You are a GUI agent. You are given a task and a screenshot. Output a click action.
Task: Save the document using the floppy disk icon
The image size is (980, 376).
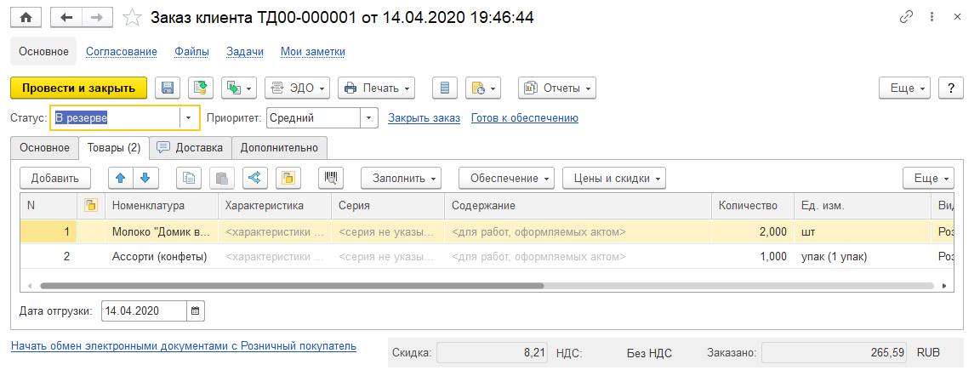click(168, 88)
